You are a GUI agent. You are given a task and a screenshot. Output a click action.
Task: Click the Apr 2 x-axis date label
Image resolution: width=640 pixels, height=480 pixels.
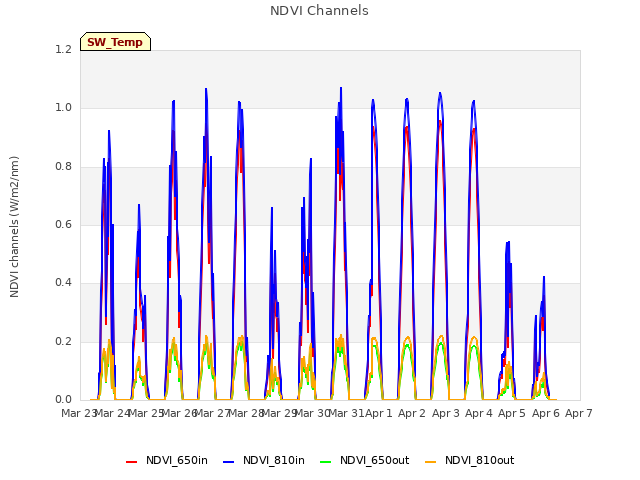pos(412,413)
